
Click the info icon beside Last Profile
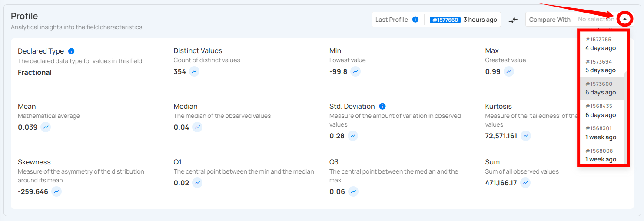415,20
